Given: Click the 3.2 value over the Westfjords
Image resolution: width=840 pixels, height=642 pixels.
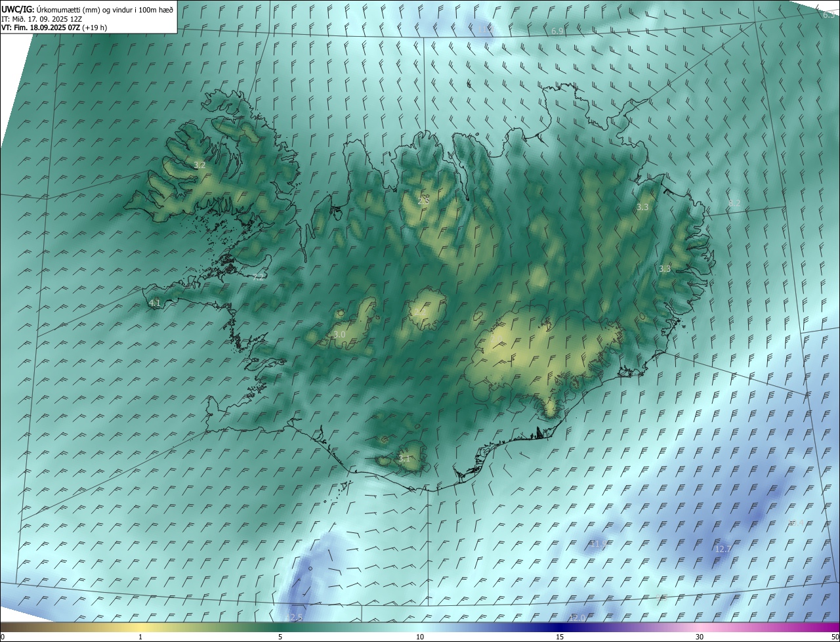Looking at the screenshot, I should [x=200, y=165].
